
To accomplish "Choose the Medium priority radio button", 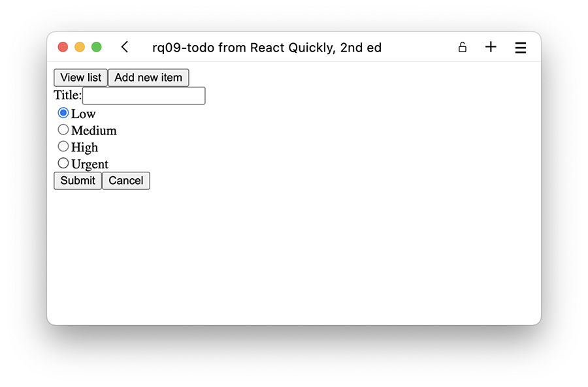I will point(63,130).
